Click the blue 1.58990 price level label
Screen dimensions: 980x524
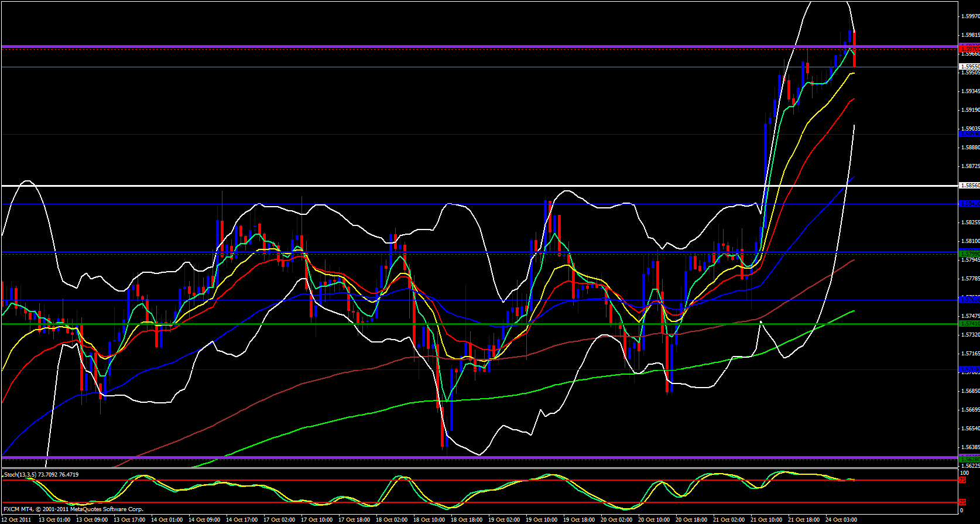coord(969,134)
